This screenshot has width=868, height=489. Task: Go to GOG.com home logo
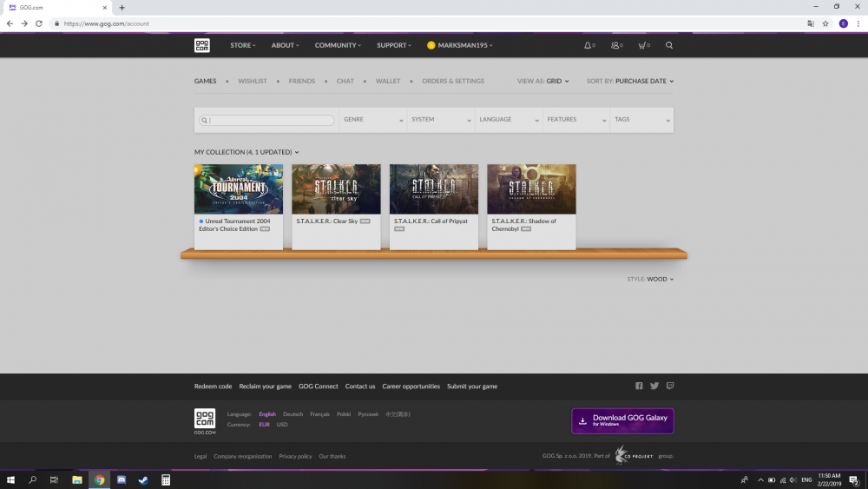tap(202, 45)
